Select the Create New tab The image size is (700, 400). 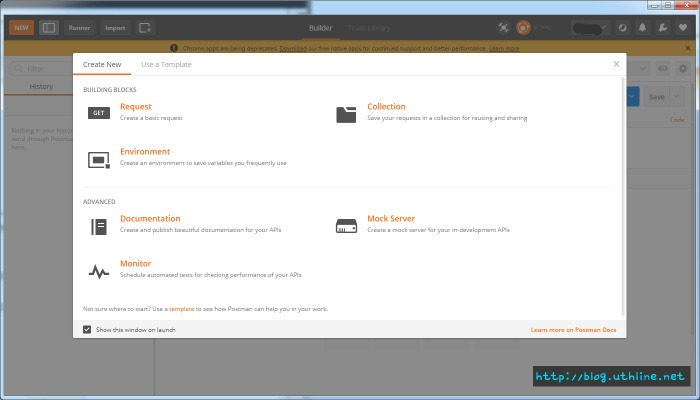102,64
